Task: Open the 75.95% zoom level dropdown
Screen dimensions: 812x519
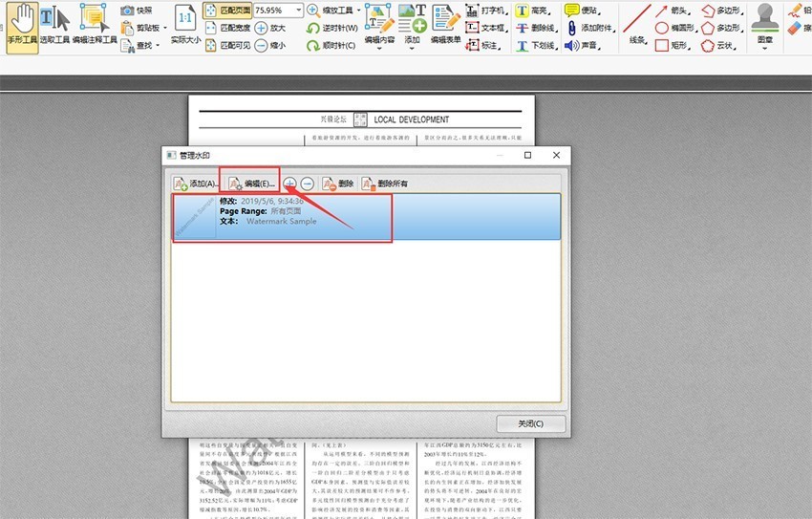Action: pyautogui.click(x=299, y=10)
